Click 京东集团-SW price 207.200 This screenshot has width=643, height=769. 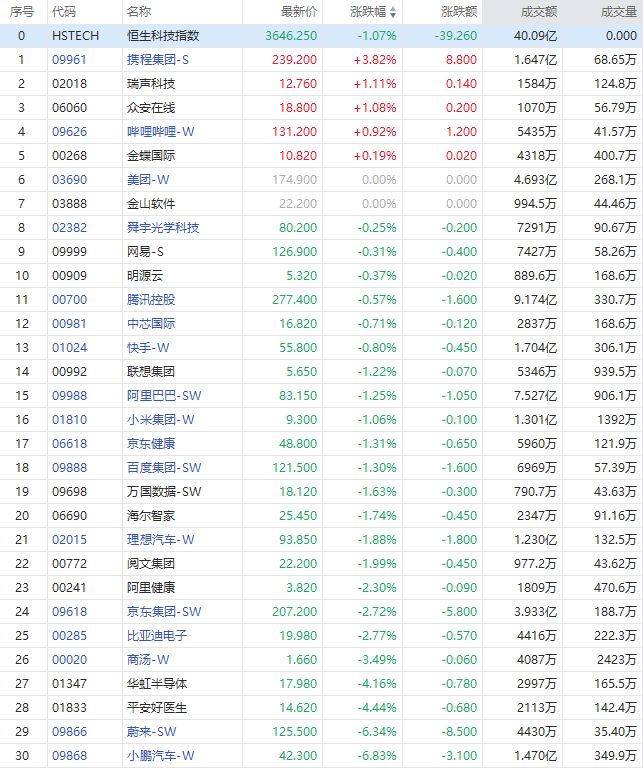click(295, 612)
